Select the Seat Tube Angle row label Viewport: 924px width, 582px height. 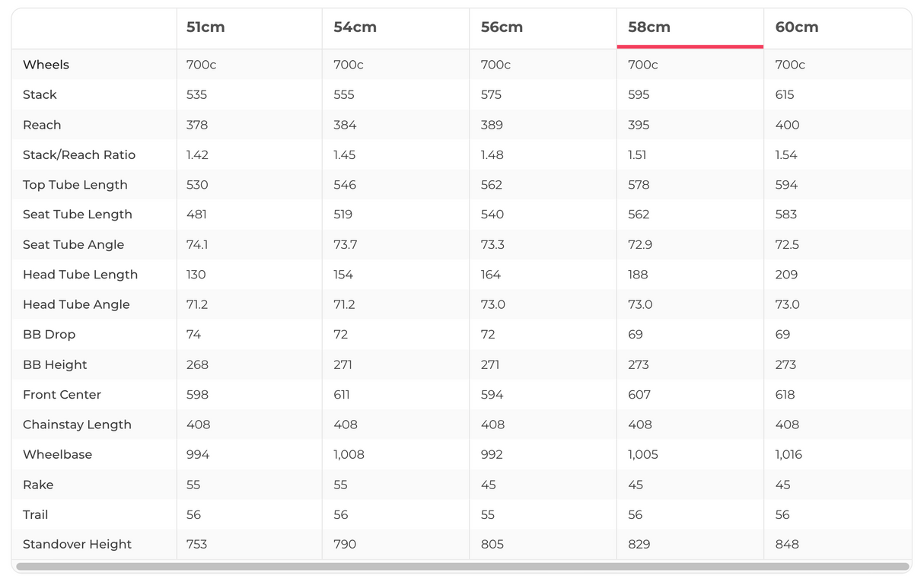click(73, 244)
